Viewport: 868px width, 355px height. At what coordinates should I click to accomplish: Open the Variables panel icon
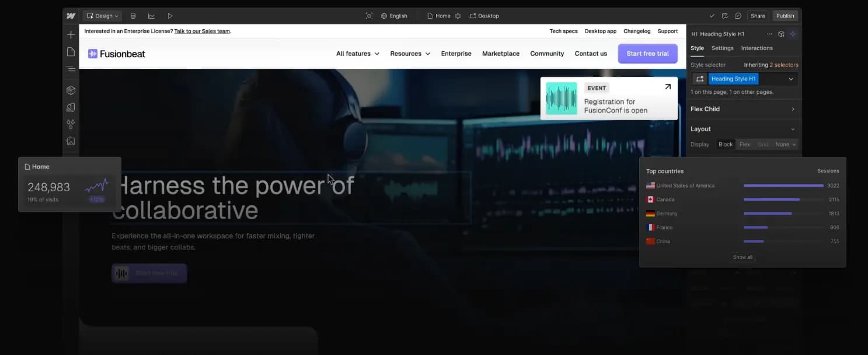71,107
